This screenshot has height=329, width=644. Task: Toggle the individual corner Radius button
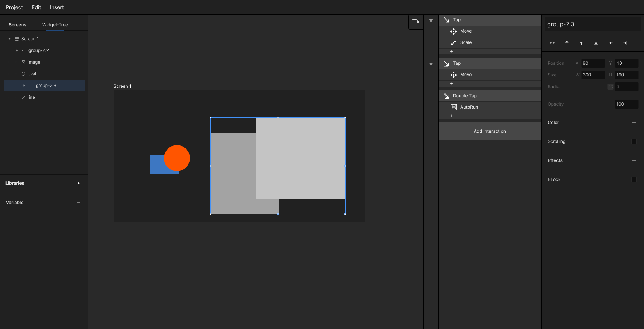610,87
